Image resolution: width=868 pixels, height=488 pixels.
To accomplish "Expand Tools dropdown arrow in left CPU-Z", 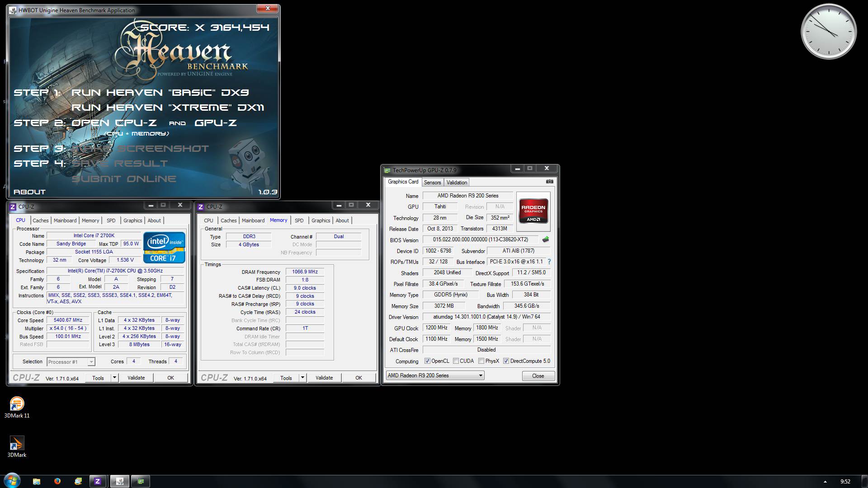I will tap(114, 378).
